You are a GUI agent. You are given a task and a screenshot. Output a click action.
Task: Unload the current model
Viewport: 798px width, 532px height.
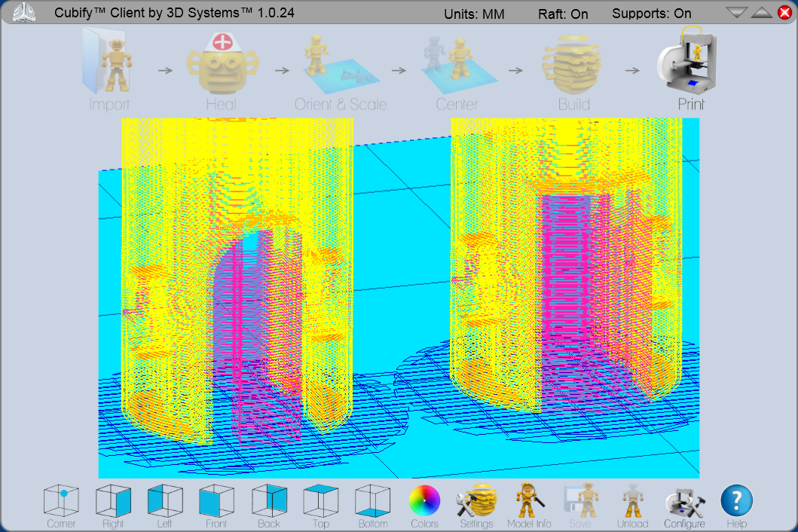click(x=632, y=501)
